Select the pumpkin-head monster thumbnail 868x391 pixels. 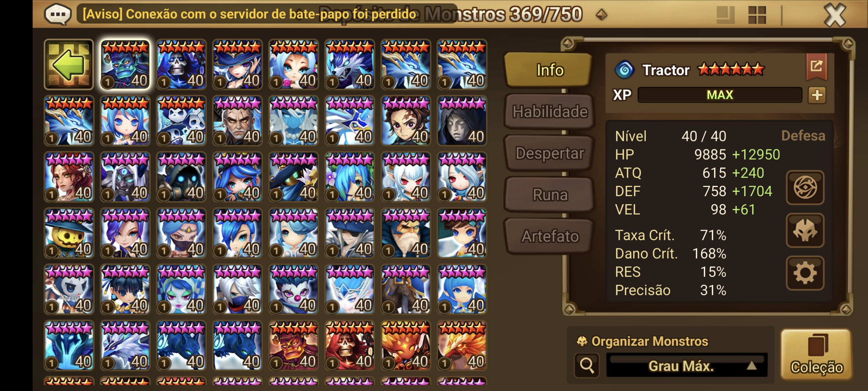(x=69, y=233)
